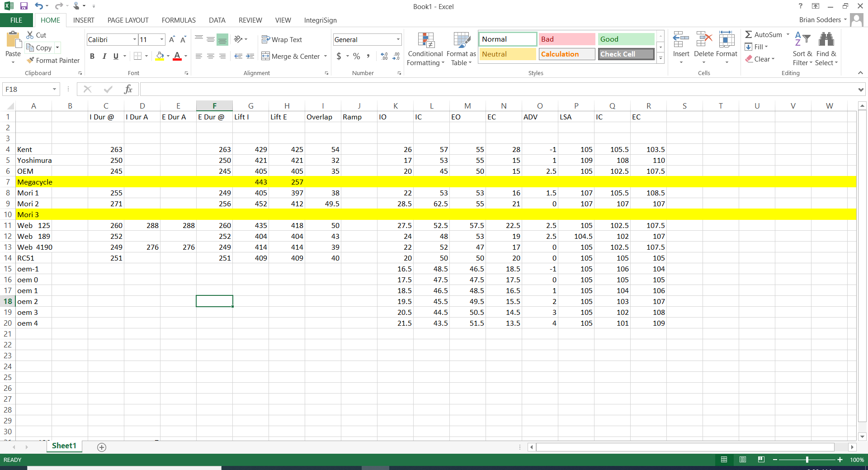Decrease font size with the small A icon

point(183,40)
